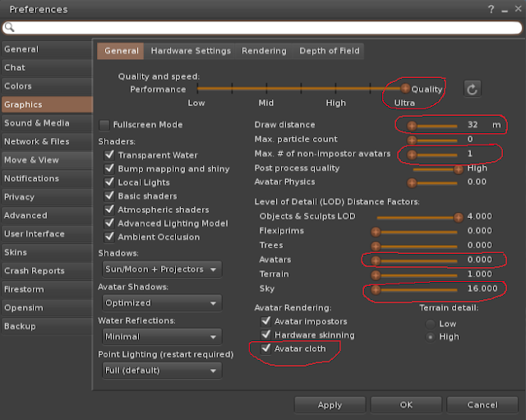The height and width of the screenshot is (420, 526).
Task: Open Avatar Shadows Optimized dropdown
Action: (x=162, y=303)
